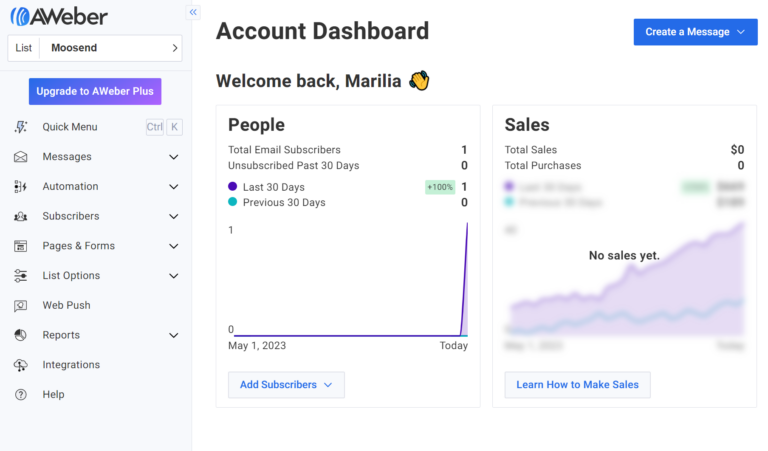Click the Messages envelope icon
768x451 pixels.
click(21, 157)
